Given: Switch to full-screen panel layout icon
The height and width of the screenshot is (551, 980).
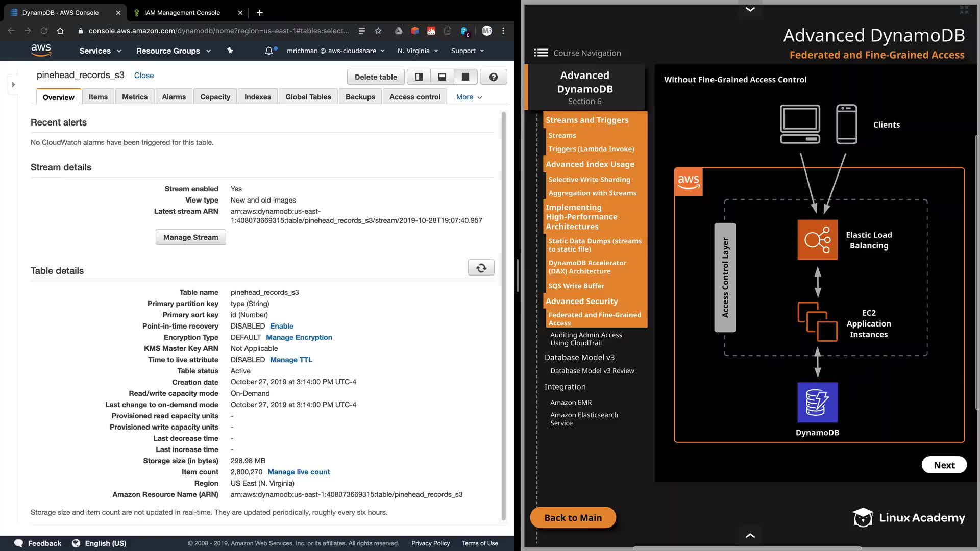Looking at the screenshot, I should pos(465,77).
